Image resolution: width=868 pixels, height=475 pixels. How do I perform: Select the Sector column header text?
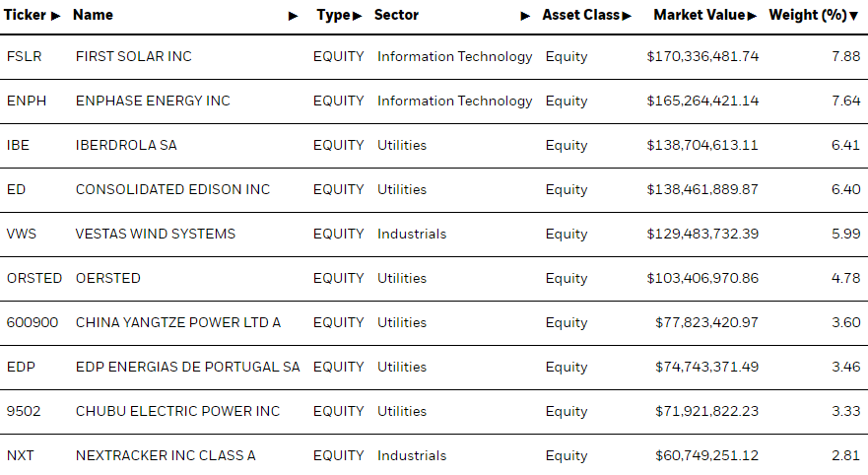pyautogui.click(x=396, y=15)
